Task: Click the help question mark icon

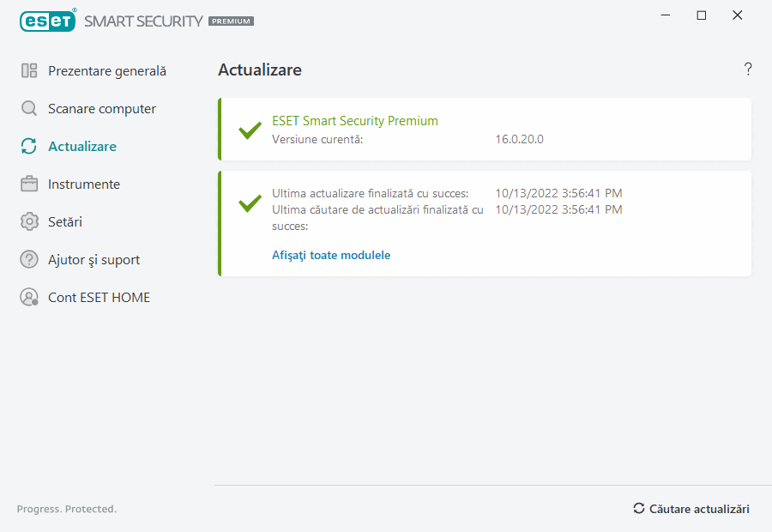Action: coord(748,70)
